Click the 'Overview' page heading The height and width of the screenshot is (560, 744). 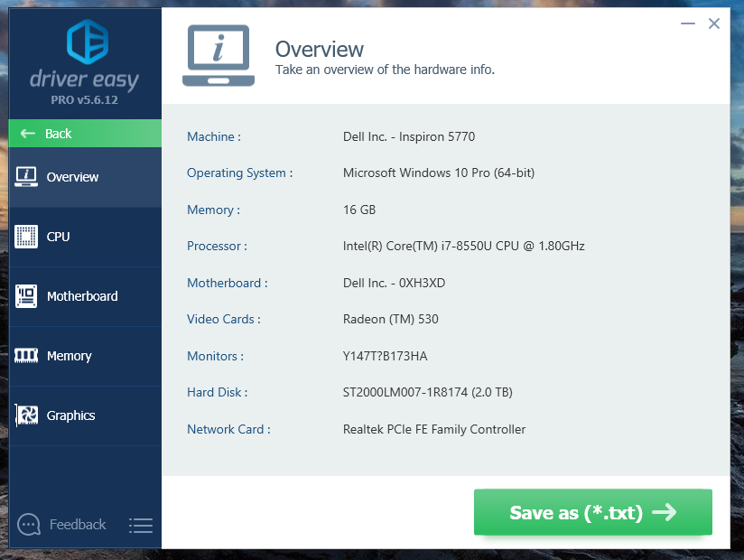click(320, 50)
